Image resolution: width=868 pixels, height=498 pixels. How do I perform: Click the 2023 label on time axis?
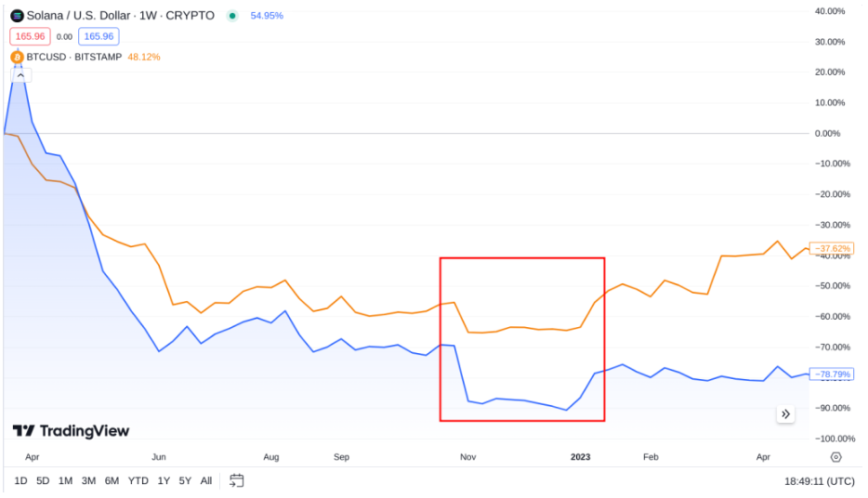[580, 457]
